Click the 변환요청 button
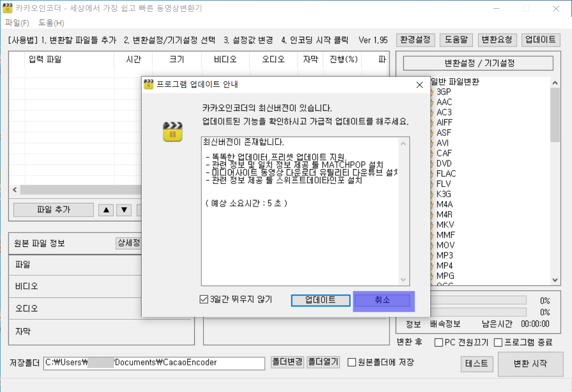The image size is (572, 392). pyautogui.click(x=497, y=40)
